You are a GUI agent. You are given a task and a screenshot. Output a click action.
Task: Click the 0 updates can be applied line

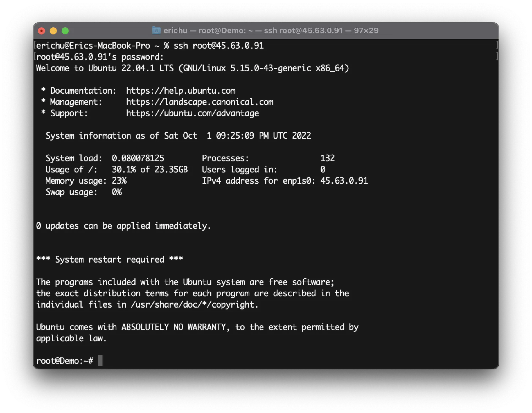[x=123, y=226]
